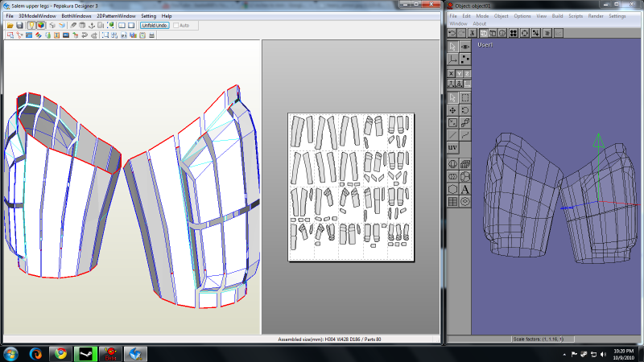Select the sphere primitive tool
Image resolution: width=644 pixels, height=362 pixels.
pyautogui.click(x=452, y=163)
